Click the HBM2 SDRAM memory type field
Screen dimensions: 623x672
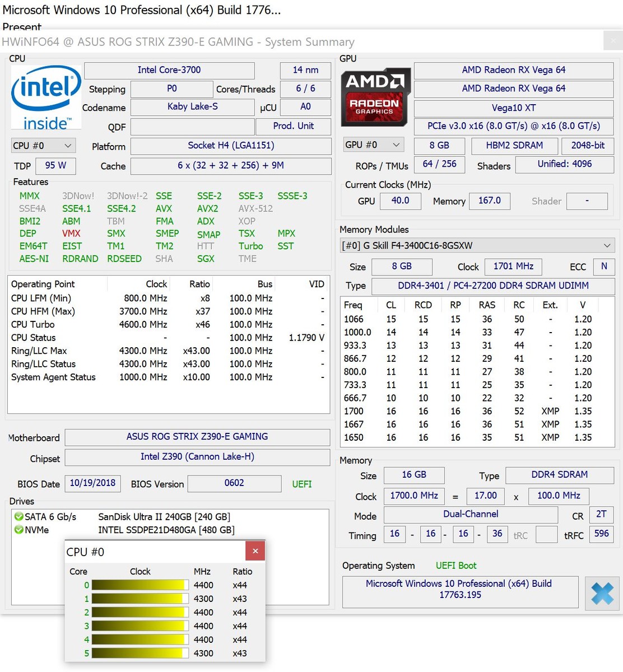[514, 146]
